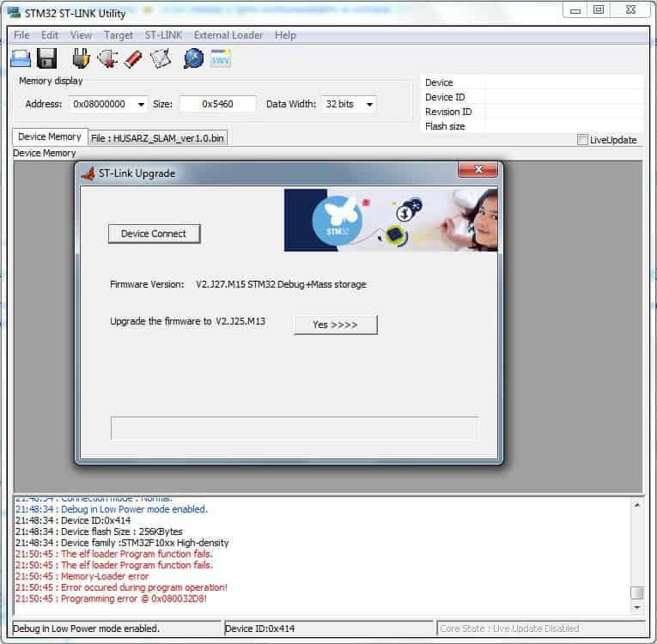Click the firmware upgrade progress bar

tap(295, 428)
